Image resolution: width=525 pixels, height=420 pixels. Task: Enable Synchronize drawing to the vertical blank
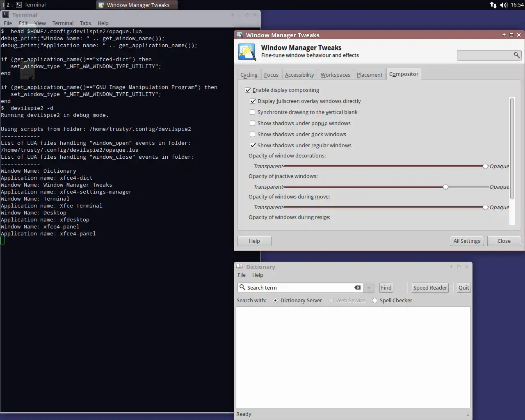tap(253, 112)
